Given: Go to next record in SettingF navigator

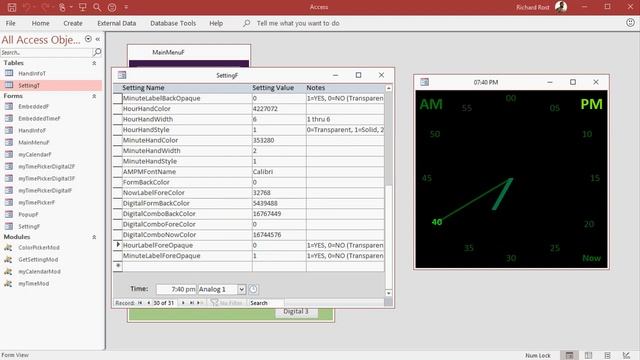Looking at the screenshot, I should click(183, 303).
